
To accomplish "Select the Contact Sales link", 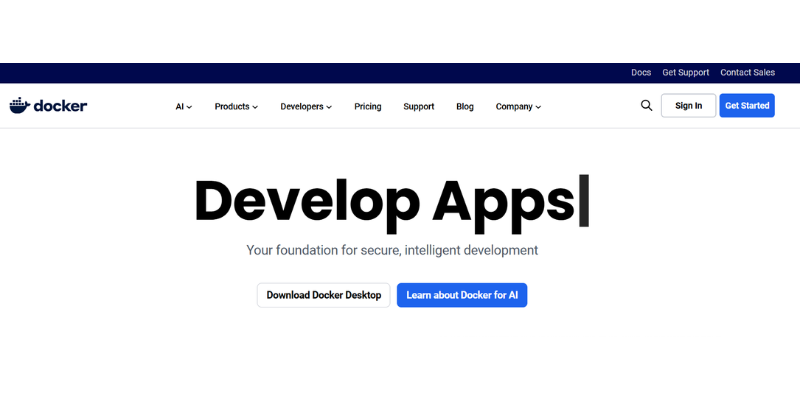I will pos(747,73).
